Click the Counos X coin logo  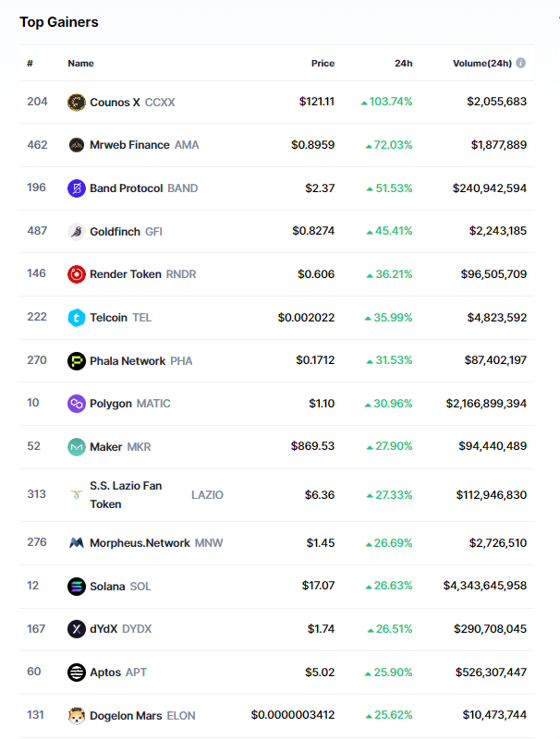point(77,102)
